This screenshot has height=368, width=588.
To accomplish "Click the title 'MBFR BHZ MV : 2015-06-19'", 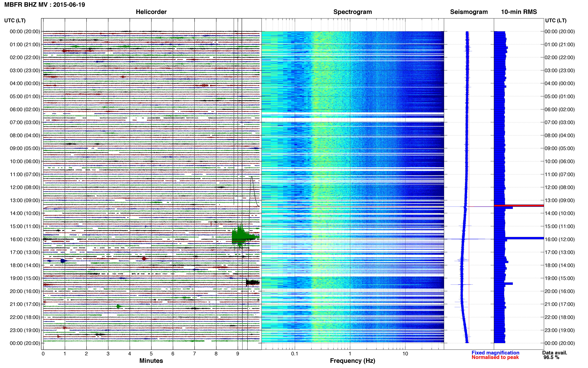I will [x=45, y=5].
